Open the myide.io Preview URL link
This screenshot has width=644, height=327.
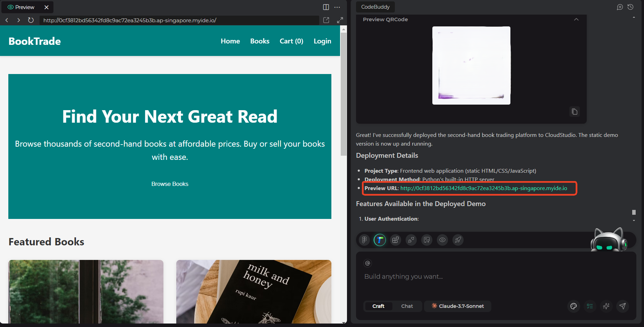pos(484,188)
